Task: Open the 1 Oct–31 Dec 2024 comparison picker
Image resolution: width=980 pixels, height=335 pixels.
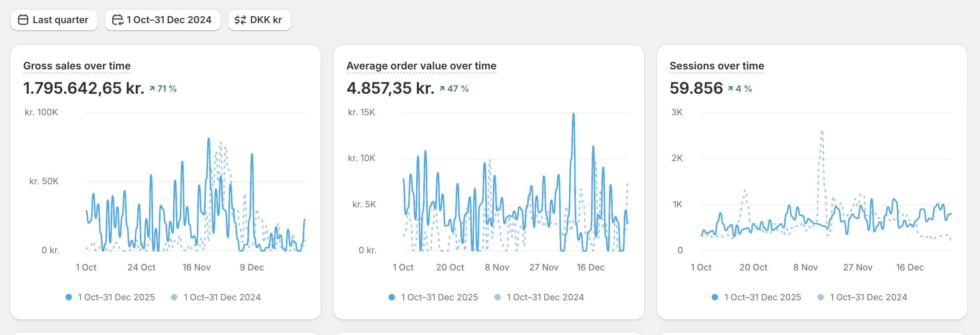Action: tap(163, 20)
